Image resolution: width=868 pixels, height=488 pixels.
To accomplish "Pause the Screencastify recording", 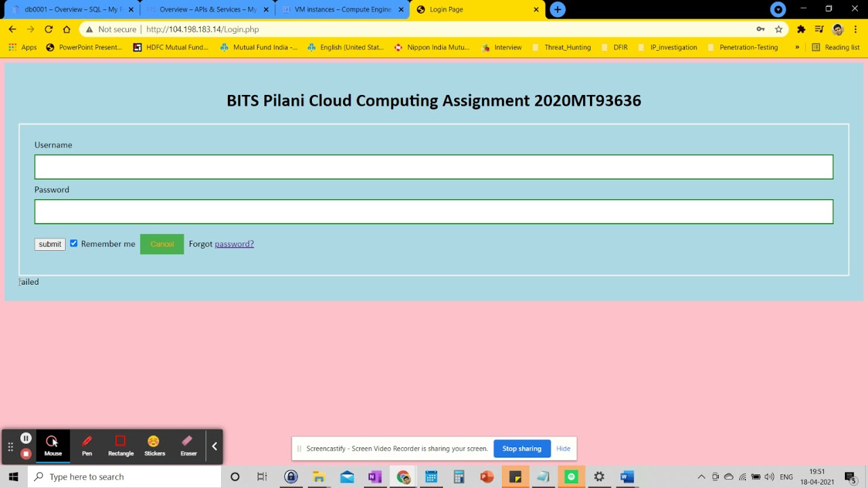I will coord(26,439).
